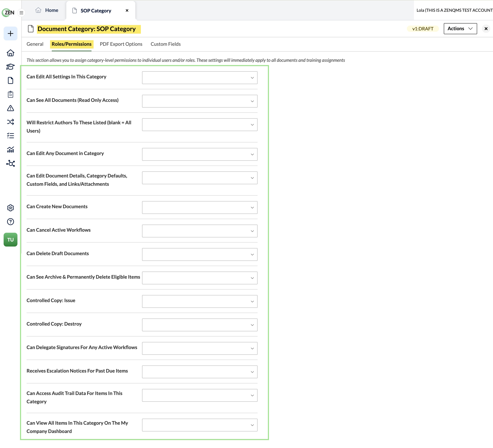This screenshot has height=448, width=493.
Task: Toggle the hamburger sidebar menu
Action: tap(22, 13)
